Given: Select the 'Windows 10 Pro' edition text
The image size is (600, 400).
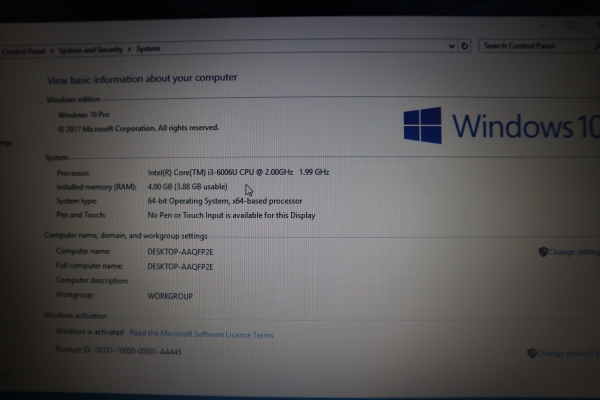Looking at the screenshot, I should click(x=83, y=115).
